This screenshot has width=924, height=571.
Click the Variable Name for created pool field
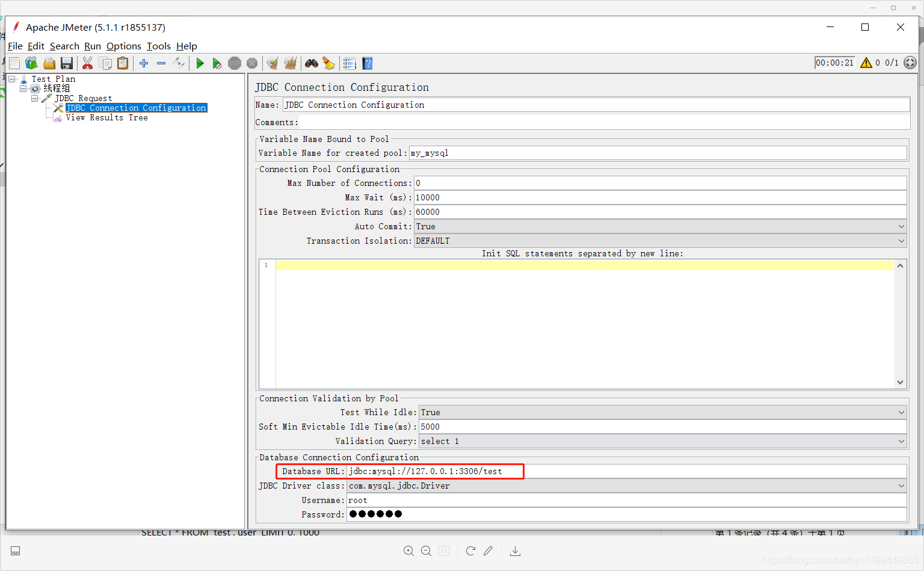coord(658,153)
